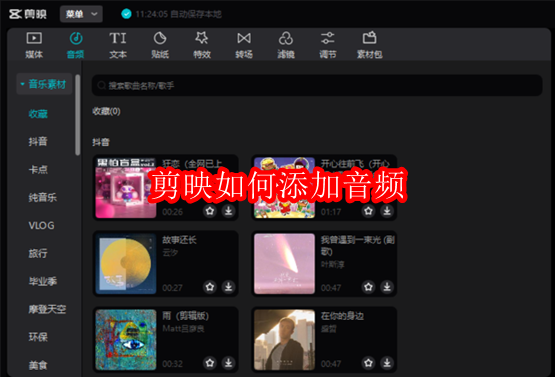Select the 收藏 category
Viewport: 555px width, 377px height.
click(x=38, y=114)
